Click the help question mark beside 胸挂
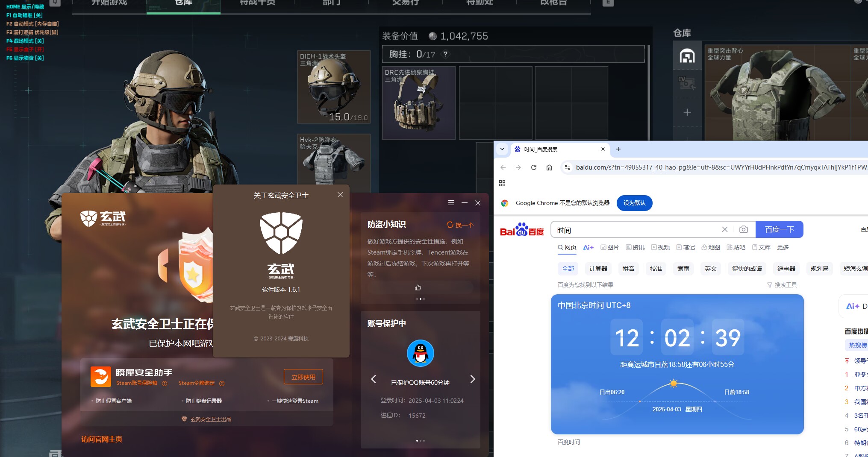The height and width of the screenshot is (457, 868). [445, 54]
